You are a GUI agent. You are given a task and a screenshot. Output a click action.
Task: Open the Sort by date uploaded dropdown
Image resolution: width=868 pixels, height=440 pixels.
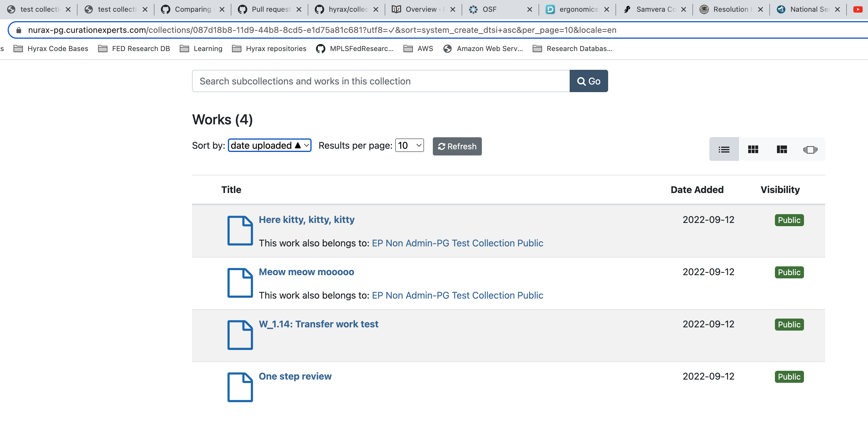269,145
